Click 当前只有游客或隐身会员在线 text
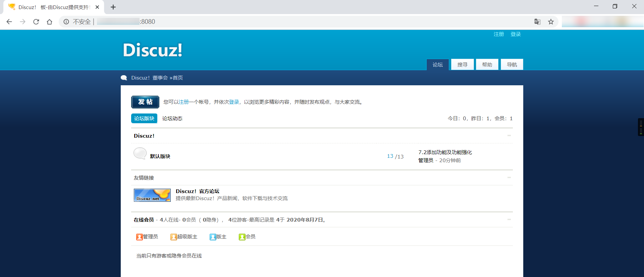The height and width of the screenshot is (277, 644). point(169,256)
